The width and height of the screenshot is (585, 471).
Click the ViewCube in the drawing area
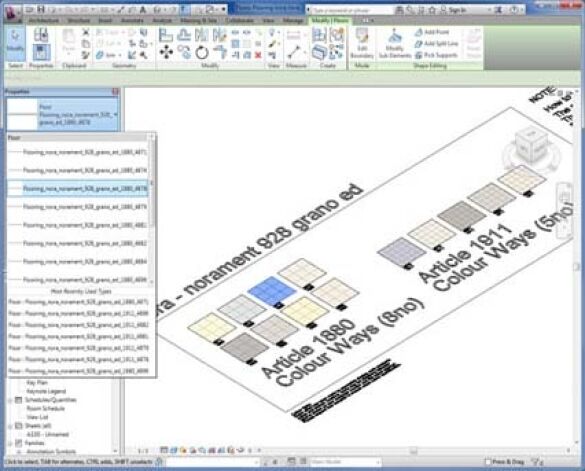(x=531, y=146)
